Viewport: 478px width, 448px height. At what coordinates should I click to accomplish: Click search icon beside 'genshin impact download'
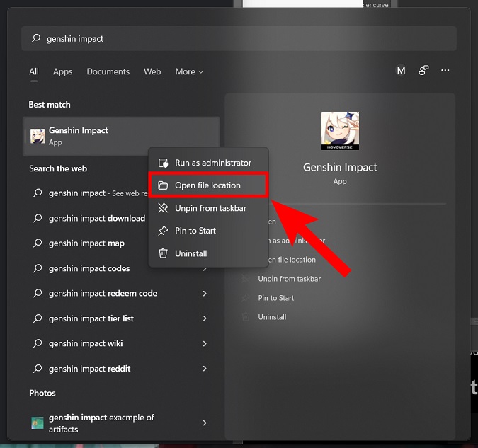38,218
